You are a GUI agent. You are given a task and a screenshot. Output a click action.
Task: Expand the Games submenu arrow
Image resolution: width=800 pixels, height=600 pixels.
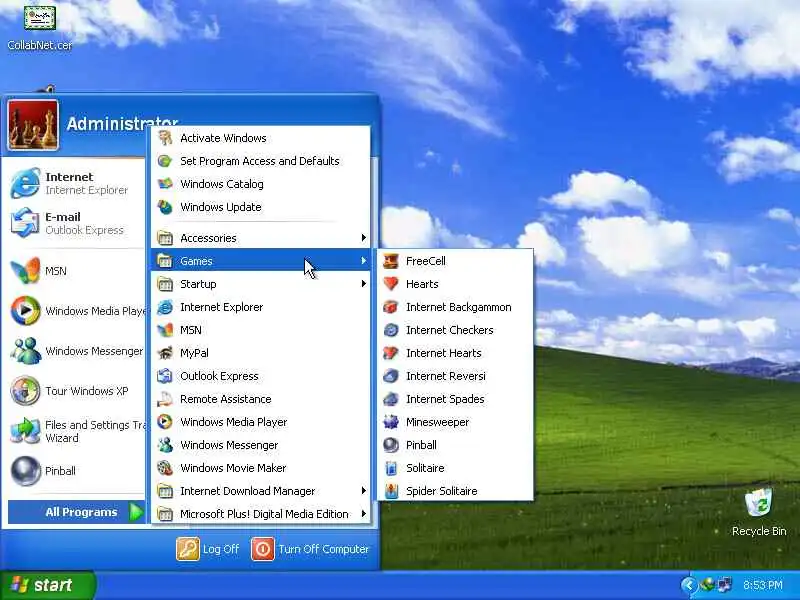coord(363,261)
